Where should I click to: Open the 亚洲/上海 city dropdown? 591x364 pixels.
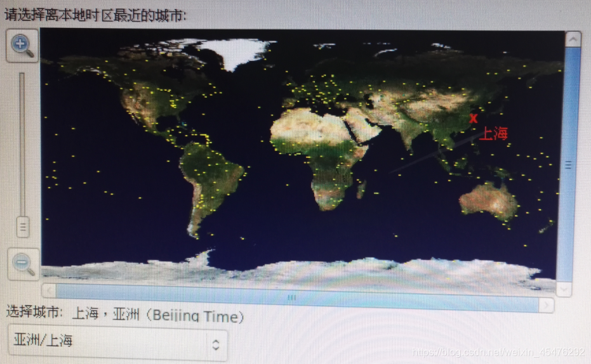point(118,343)
